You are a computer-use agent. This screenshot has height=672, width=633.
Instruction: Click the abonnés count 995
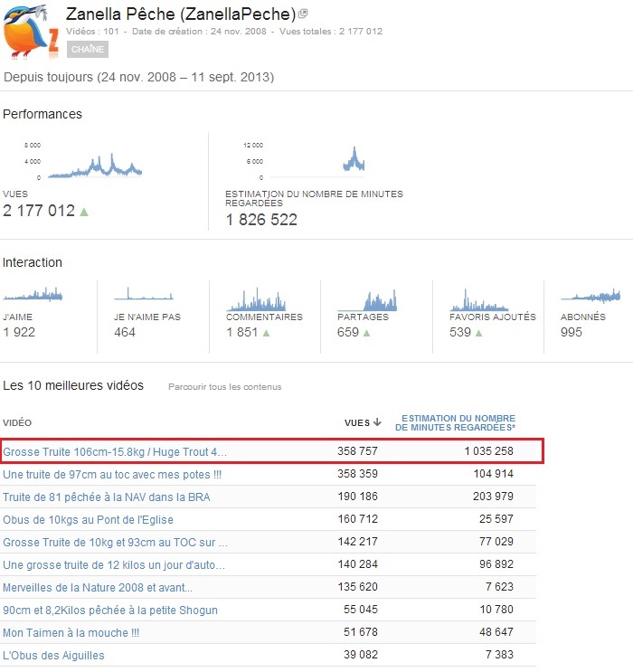tap(572, 333)
